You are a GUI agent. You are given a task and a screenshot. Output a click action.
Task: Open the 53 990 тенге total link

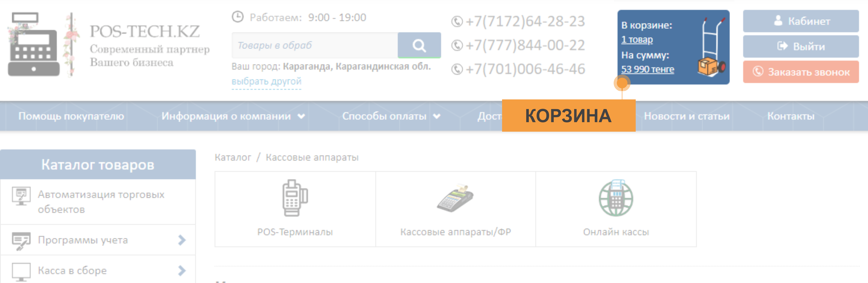pyautogui.click(x=648, y=69)
